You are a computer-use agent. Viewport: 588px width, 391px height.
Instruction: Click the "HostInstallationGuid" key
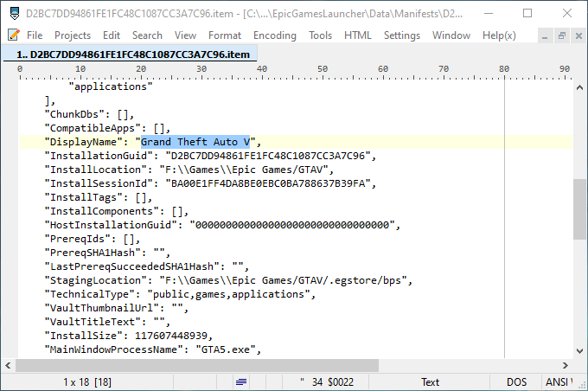coord(111,225)
